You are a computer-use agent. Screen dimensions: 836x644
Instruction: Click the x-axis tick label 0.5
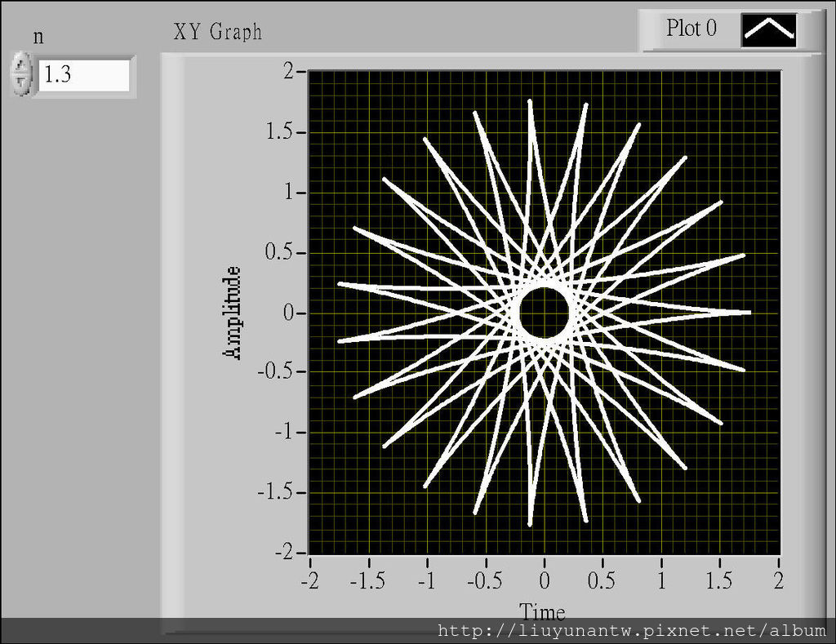(602, 580)
